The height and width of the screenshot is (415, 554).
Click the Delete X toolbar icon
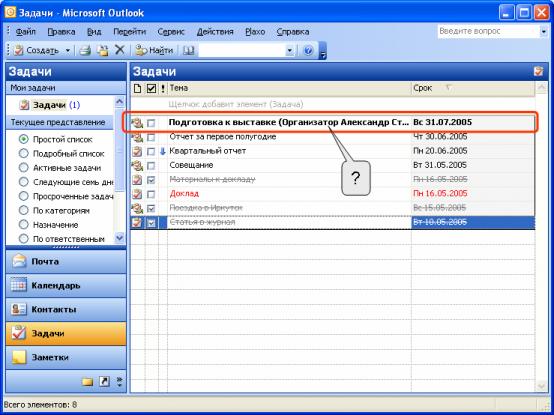120,50
